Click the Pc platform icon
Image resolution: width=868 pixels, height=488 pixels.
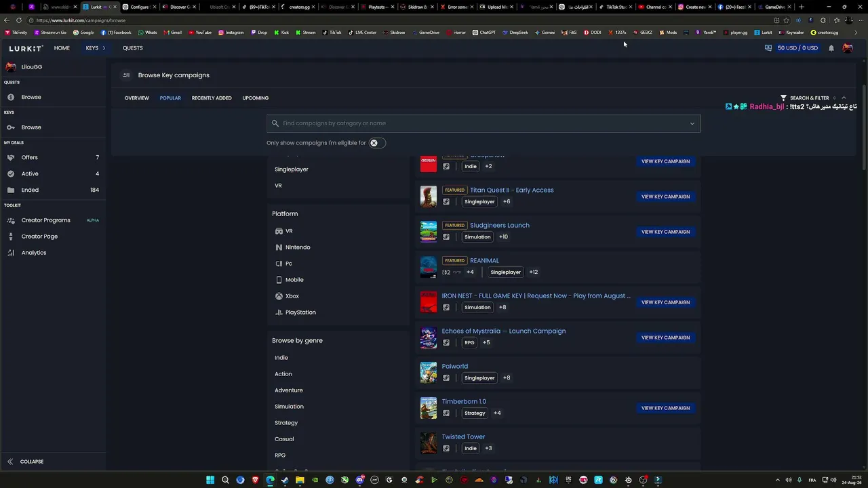click(279, 264)
